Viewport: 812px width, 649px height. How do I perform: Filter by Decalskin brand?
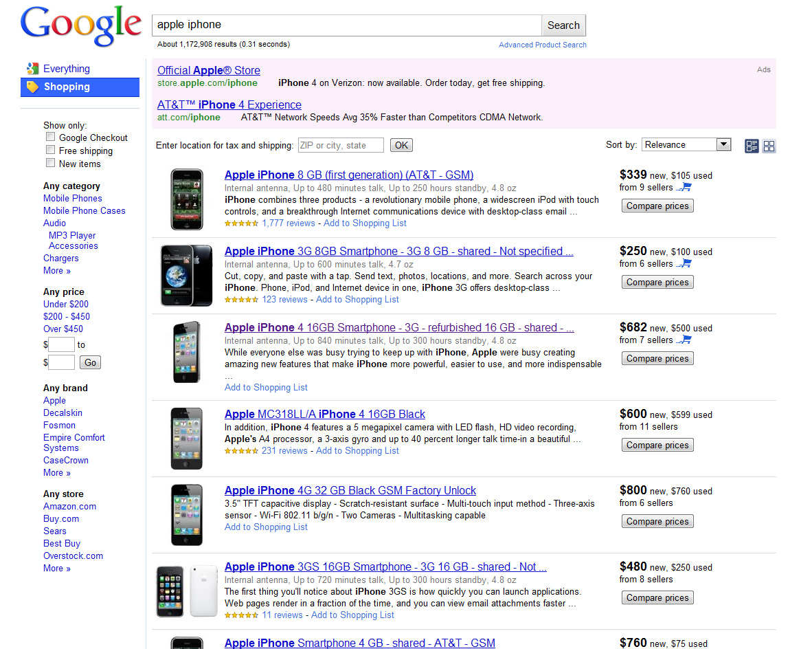[x=63, y=413]
